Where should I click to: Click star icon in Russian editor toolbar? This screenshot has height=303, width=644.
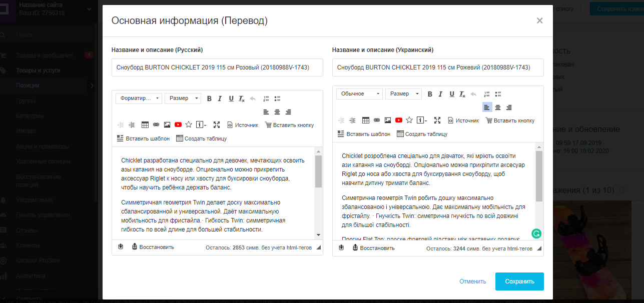tap(189, 125)
